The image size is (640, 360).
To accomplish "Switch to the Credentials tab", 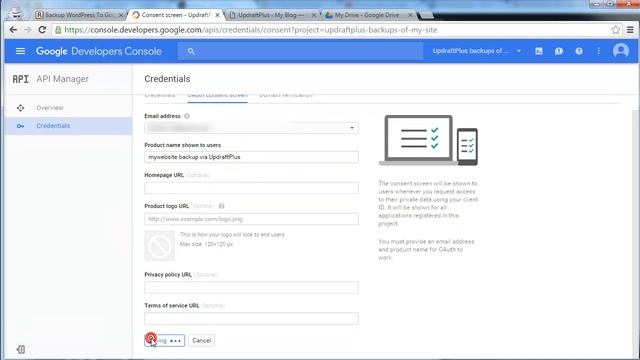I will click(160, 95).
